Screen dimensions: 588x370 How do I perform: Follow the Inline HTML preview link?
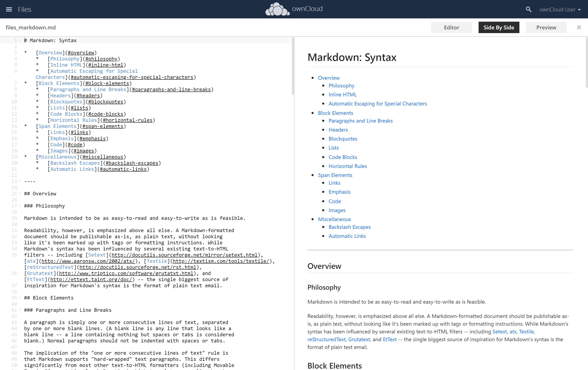342,95
